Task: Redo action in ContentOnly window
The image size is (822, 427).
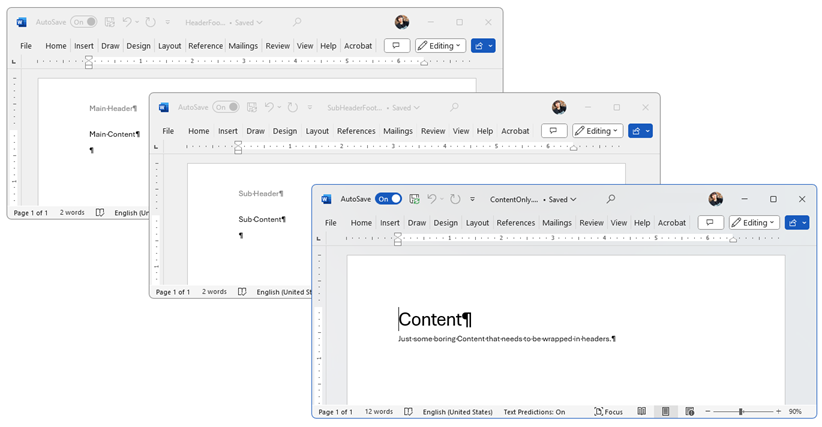Action: 455,199
